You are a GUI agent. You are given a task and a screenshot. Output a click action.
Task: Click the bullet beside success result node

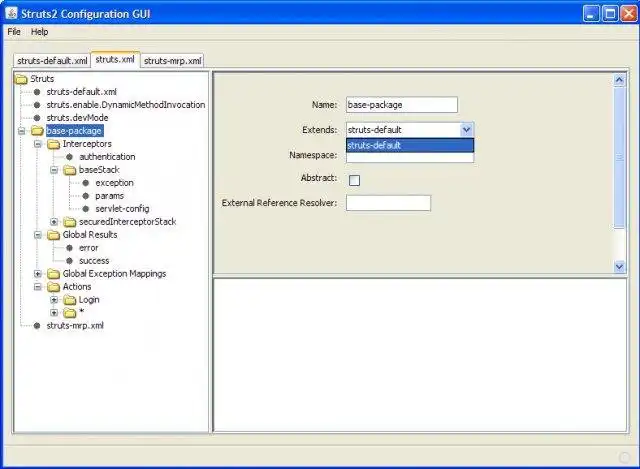click(x=69, y=261)
